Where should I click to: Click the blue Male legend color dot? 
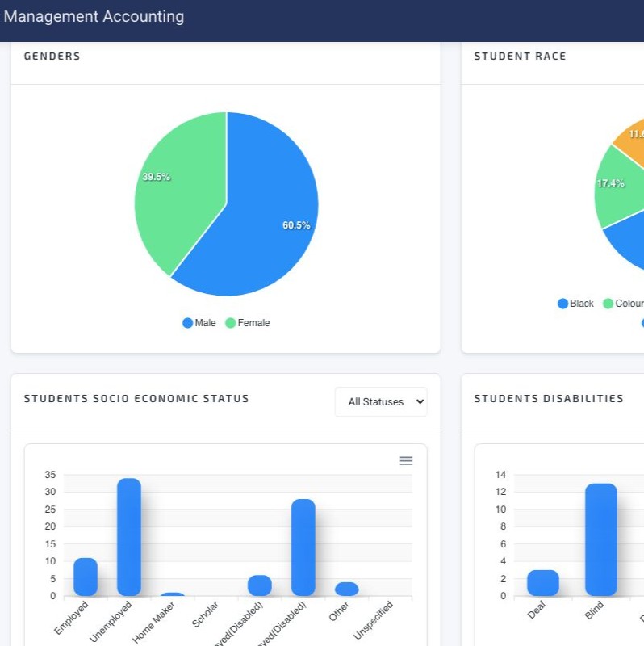tap(188, 323)
